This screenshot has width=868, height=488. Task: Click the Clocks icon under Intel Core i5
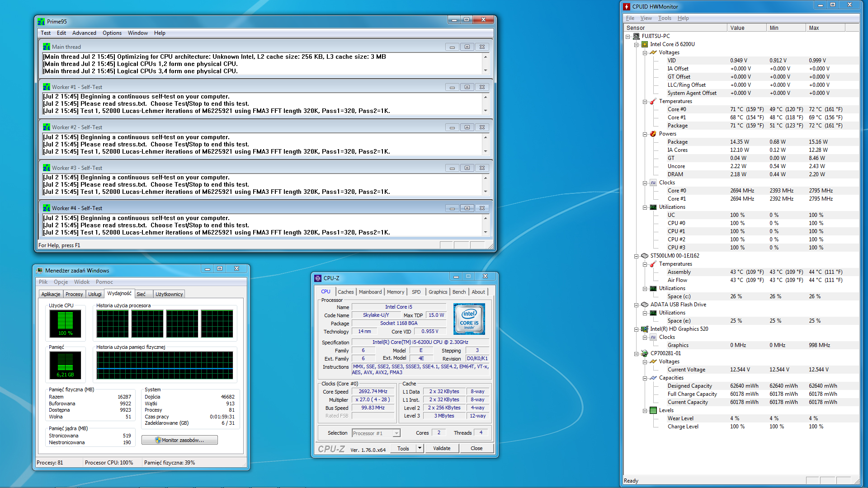click(x=653, y=183)
